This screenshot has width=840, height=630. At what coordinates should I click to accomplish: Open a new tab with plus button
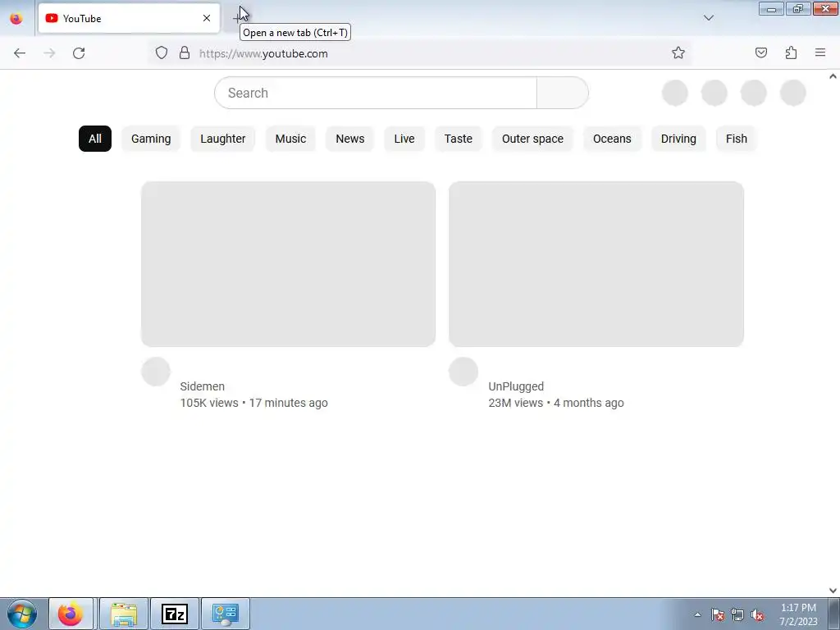(x=239, y=18)
